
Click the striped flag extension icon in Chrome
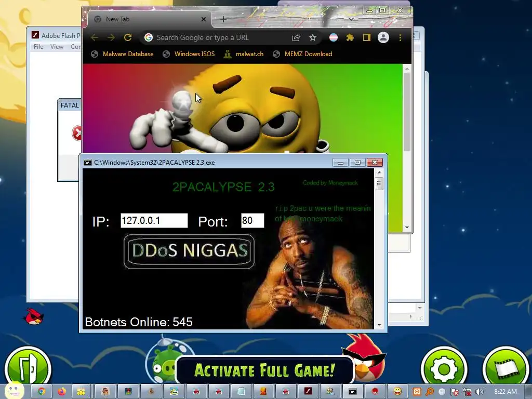(334, 37)
